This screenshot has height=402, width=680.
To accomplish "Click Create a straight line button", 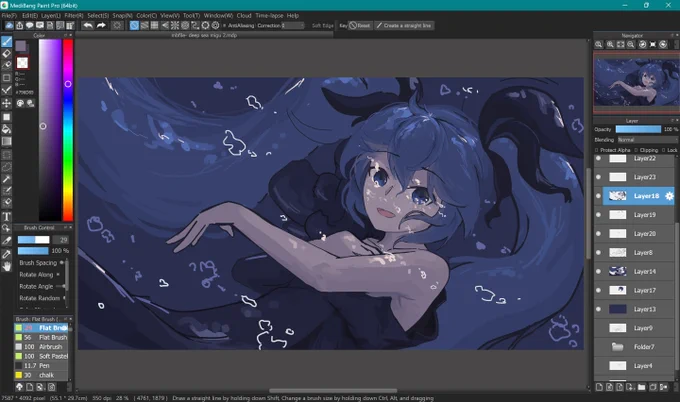I will [x=404, y=26].
